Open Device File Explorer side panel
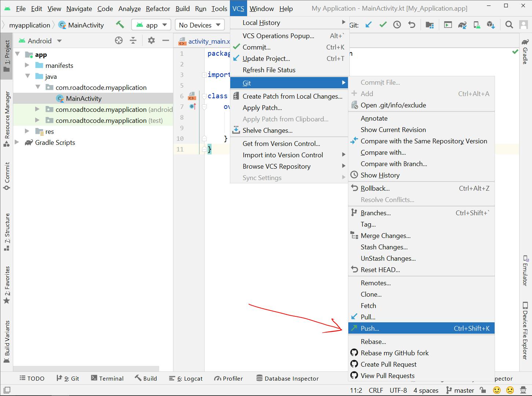This screenshot has height=396, width=532. tap(525, 330)
